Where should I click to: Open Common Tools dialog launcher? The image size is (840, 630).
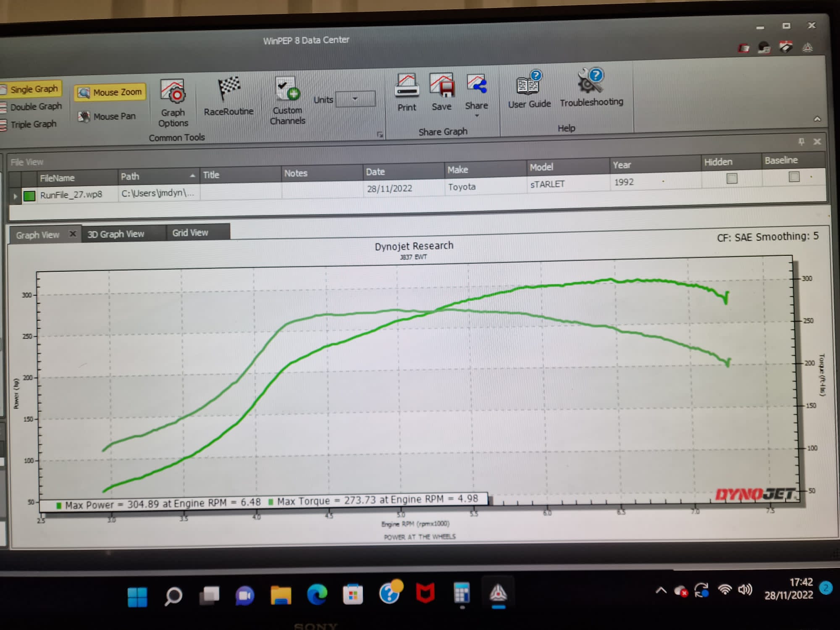click(380, 135)
